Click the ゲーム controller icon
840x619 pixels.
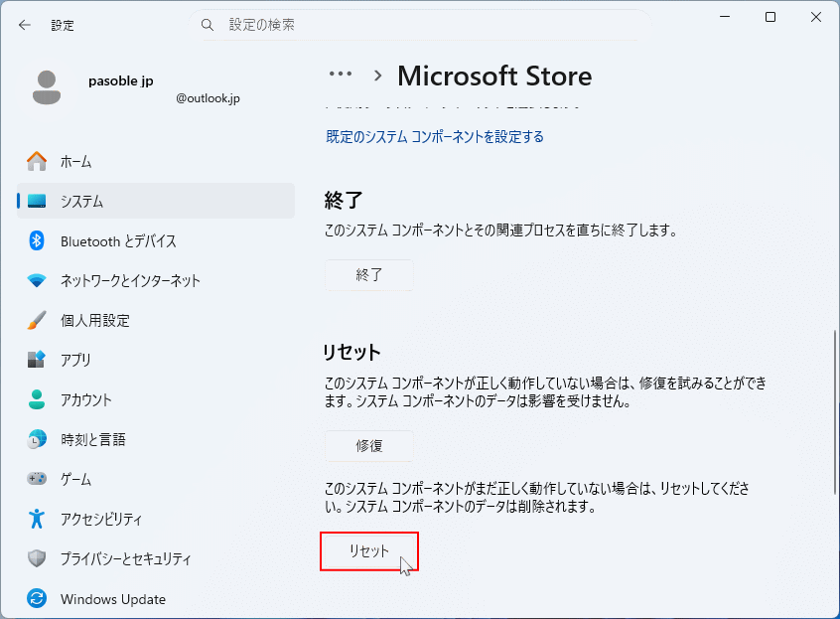pos(37,478)
